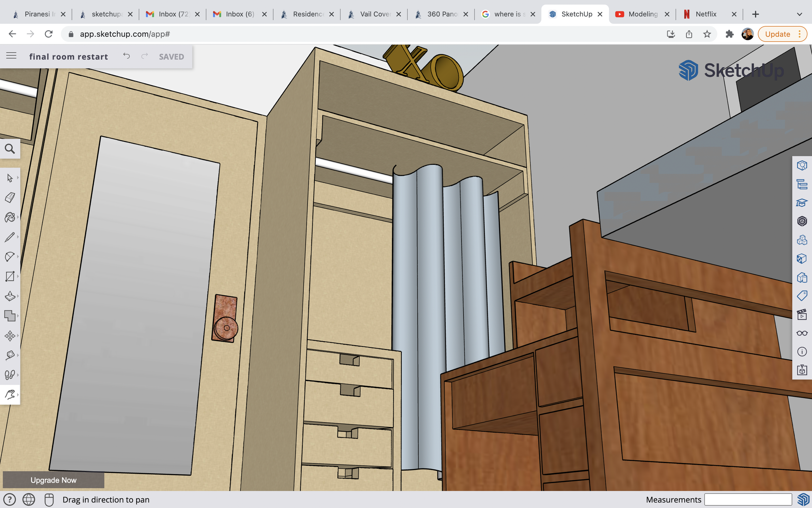This screenshot has width=812, height=508.
Task: Expand the Walk tool flyout arrow
Action: point(18,375)
